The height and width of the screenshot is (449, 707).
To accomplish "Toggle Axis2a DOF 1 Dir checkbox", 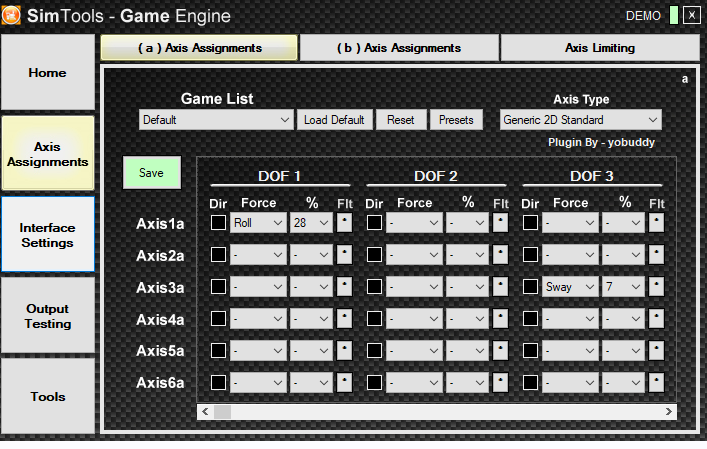I will pos(218,255).
